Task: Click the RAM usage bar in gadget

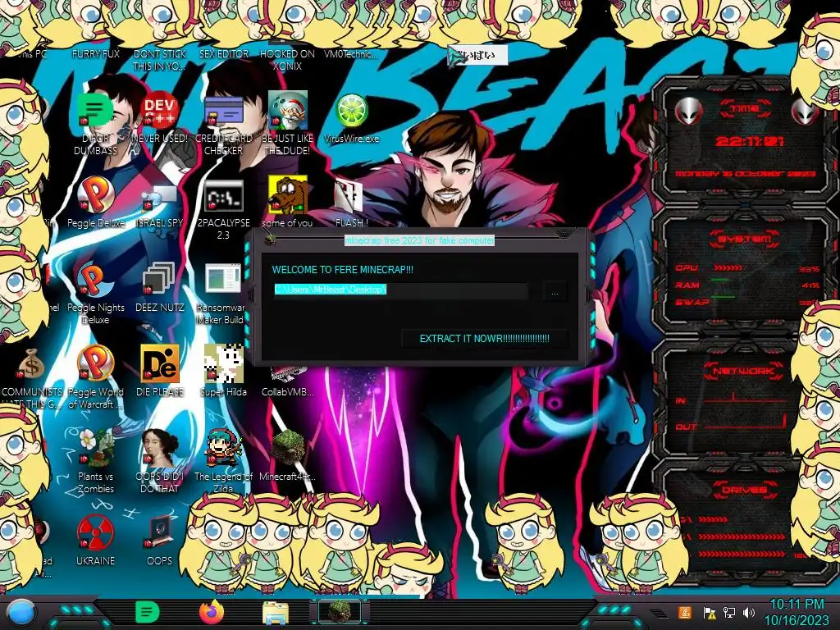Action: [720, 281]
